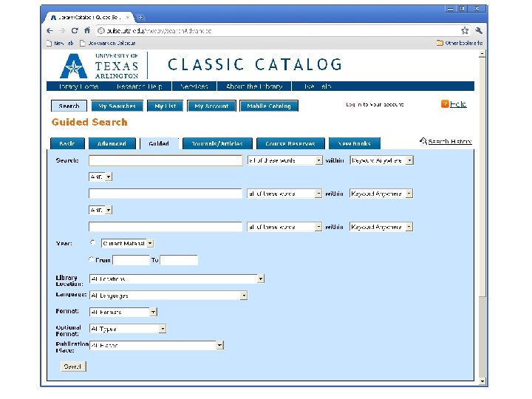Select the Current Material year radio button
Image resolution: width=532 pixels, height=399 pixels.
(92, 242)
